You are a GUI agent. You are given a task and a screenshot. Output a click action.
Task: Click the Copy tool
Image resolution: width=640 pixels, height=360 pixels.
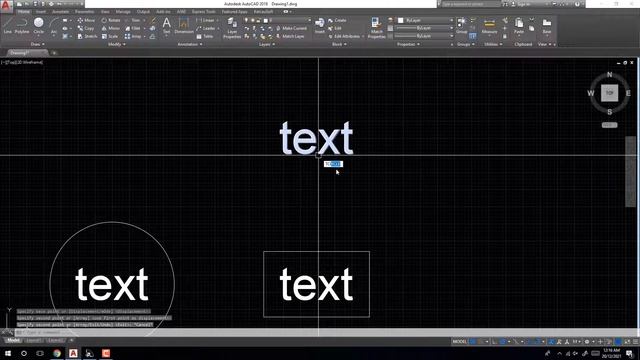[86, 28]
